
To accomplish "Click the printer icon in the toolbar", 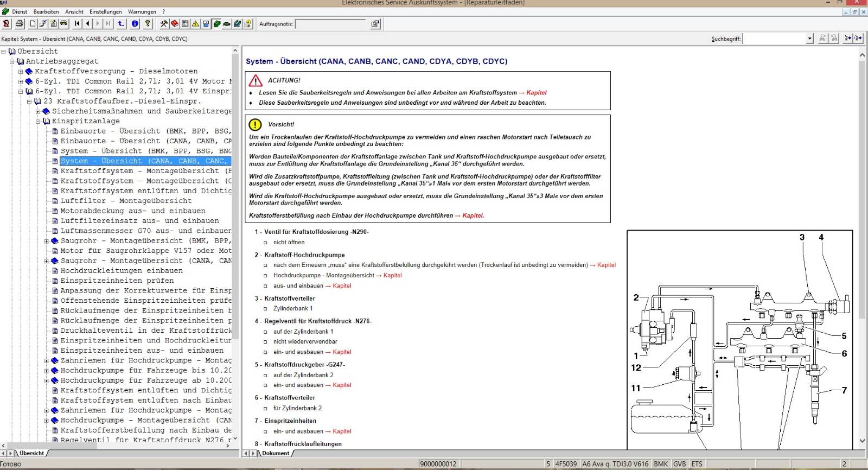I will click(20, 24).
